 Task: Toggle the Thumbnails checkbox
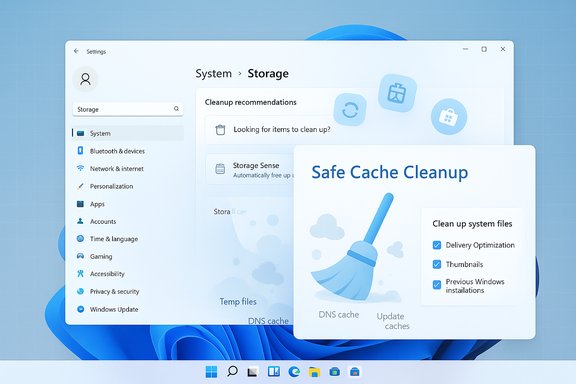coord(437,264)
